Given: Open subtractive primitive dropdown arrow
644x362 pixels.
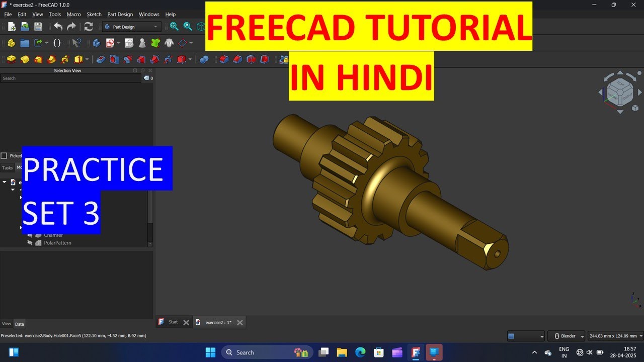Looking at the screenshot, I should pyautogui.click(x=190, y=59).
